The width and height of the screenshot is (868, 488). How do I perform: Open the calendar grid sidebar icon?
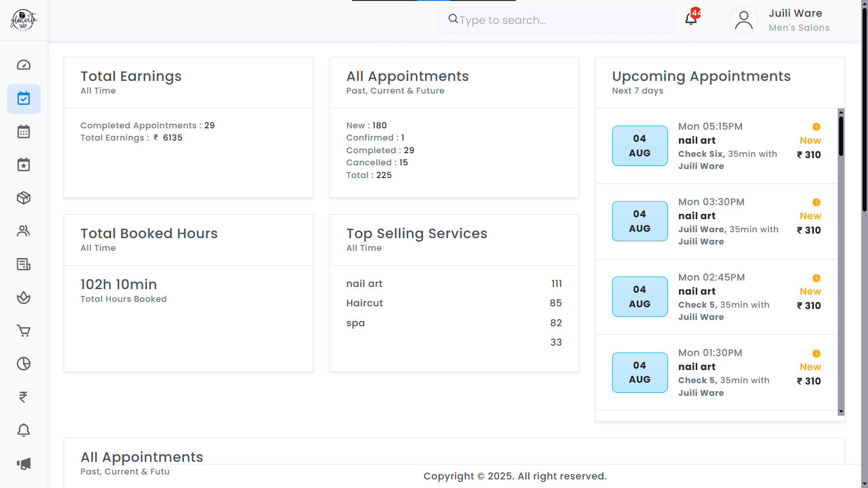(24, 132)
